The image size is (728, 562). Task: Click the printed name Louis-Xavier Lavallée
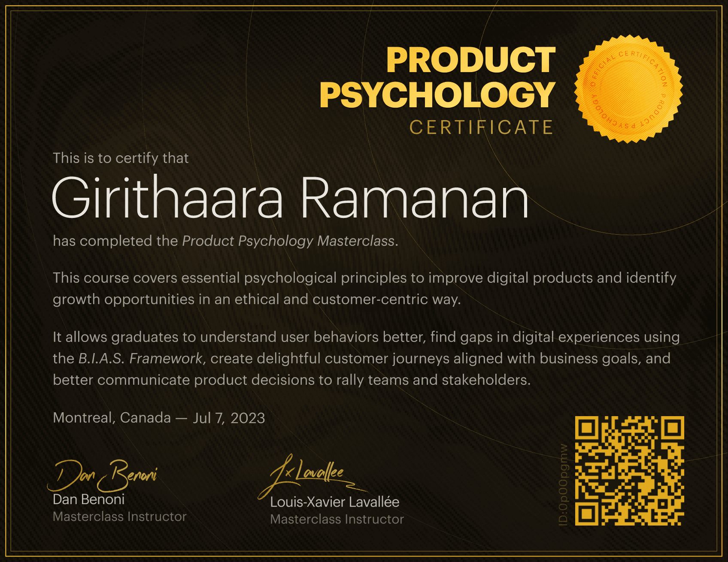pyautogui.click(x=334, y=502)
